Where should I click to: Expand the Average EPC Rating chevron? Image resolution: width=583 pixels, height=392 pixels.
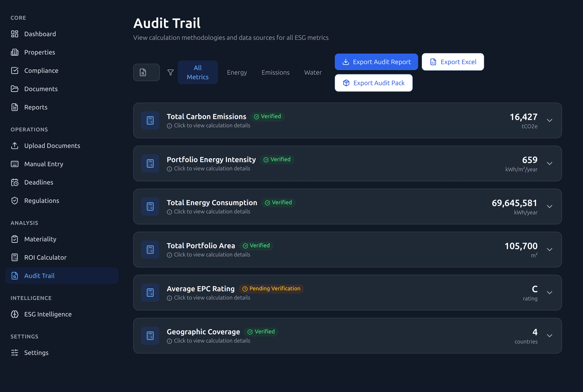549,293
